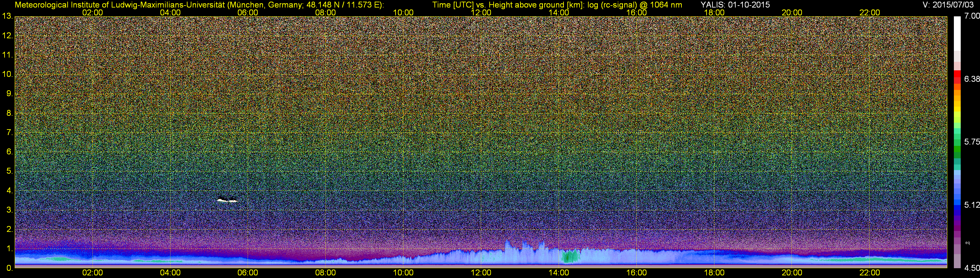The height and width of the screenshot is (278, 980).
Task: Select the 02:00 label on the top time axis
Action: (92, 12)
